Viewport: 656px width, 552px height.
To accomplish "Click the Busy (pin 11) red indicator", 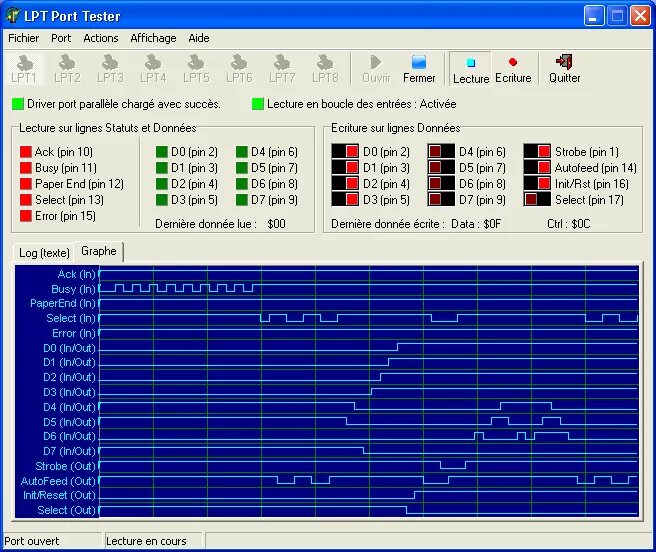I will click(26, 167).
